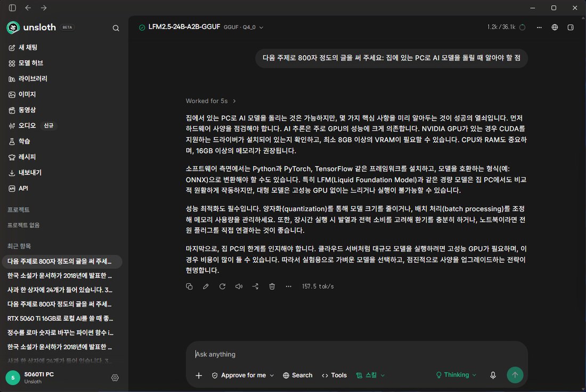586x392 pixels.
Task: Click the globe icon in header
Action: [555, 27]
